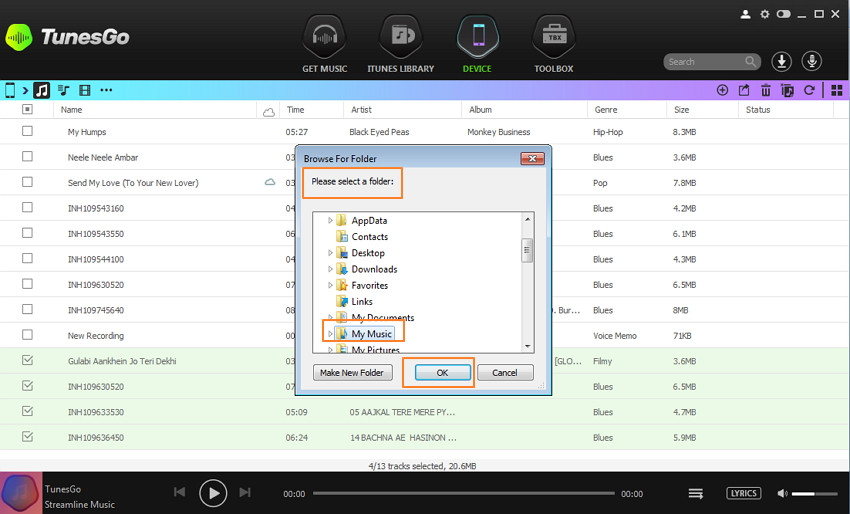The height and width of the screenshot is (514, 850).
Task: Uncheck the INH109636450 track checkbox
Action: pyautogui.click(x=27, y=437)
